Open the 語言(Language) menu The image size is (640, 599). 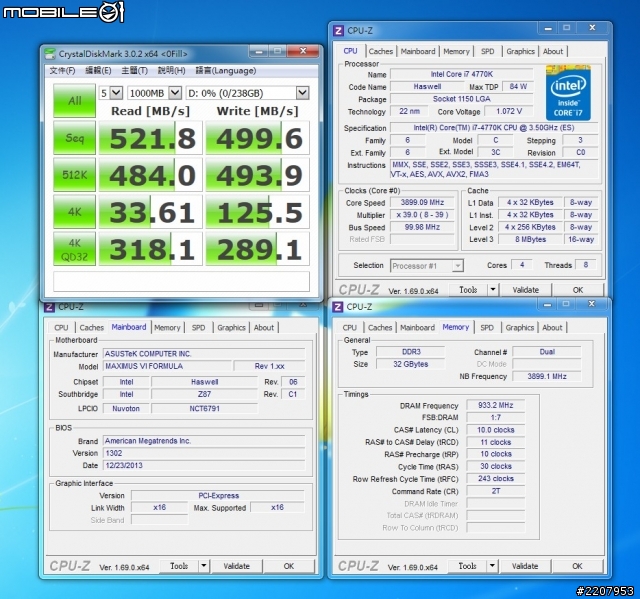point(226,71)
